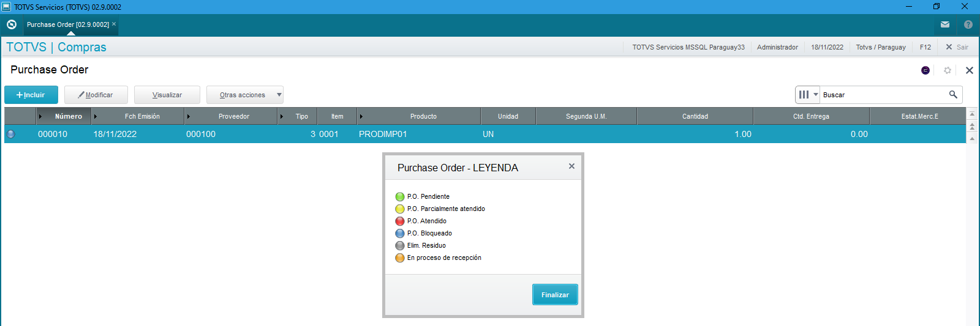Close the LEYENDA dialog with the X

(571, 166)
